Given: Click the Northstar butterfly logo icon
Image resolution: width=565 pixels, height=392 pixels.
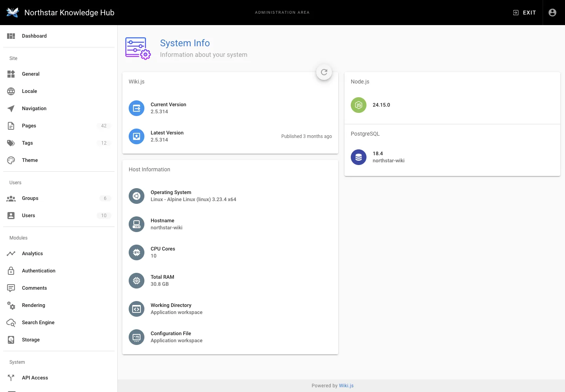Looking at the screenshot, I should click(13, 13).
